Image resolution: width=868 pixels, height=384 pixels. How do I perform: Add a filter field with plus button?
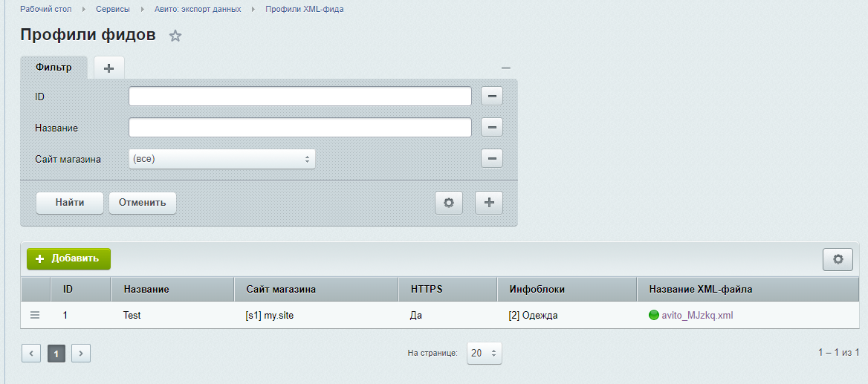coord(488,202)
